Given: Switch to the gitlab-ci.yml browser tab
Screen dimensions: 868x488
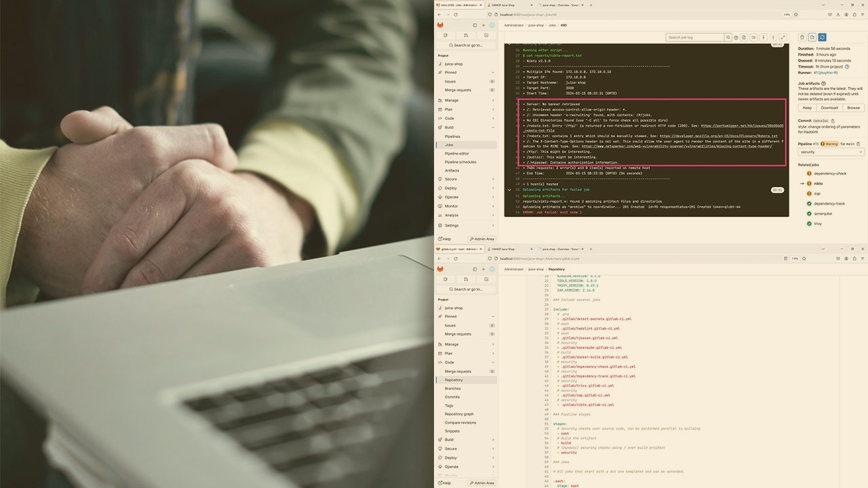Looking at the screenshot, I should coord(458,249).
